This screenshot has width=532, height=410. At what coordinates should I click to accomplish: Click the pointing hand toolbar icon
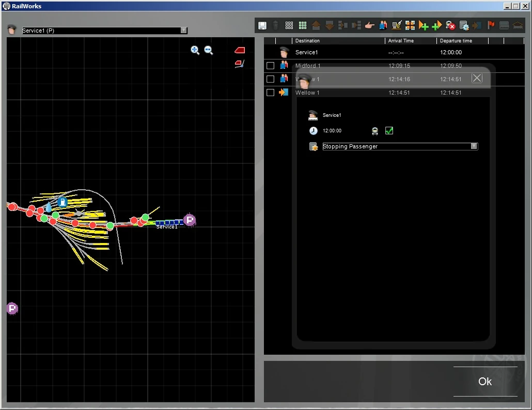pos(369,25)
